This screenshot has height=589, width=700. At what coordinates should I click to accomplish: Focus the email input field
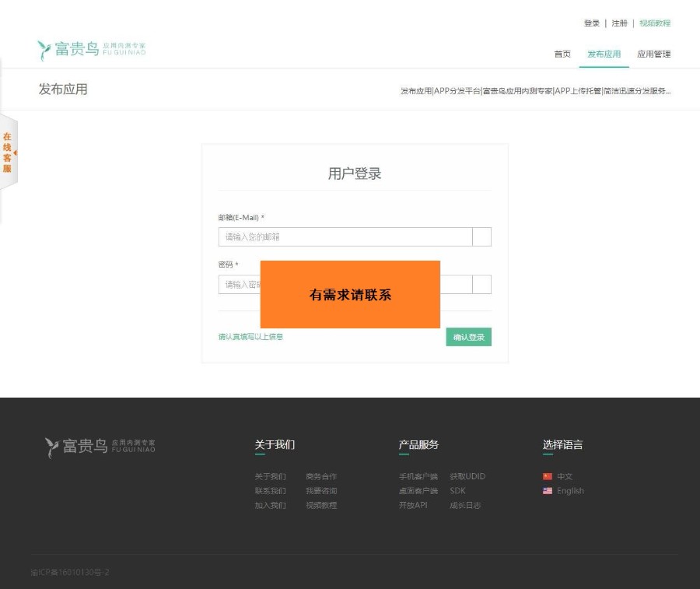(x=345, y=237)
